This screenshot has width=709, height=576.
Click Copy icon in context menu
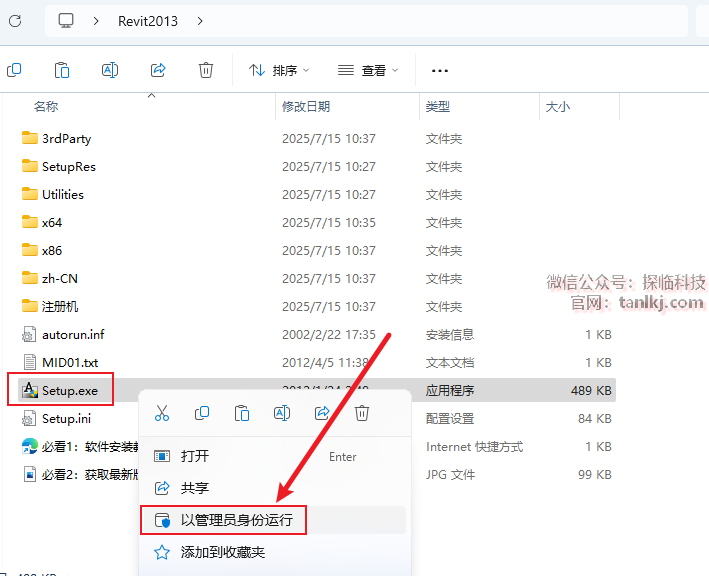click(202, 413)
